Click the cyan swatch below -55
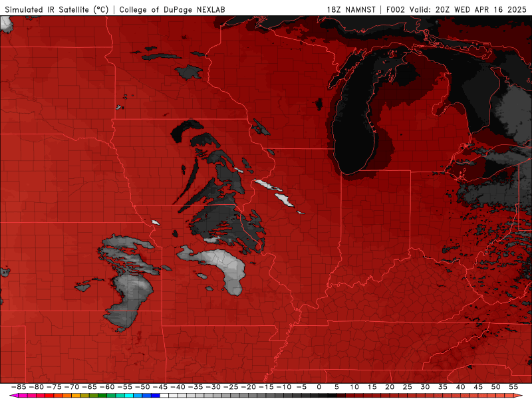Image resolution: width=532 pixels, height=399 pixels. [129, 396]
